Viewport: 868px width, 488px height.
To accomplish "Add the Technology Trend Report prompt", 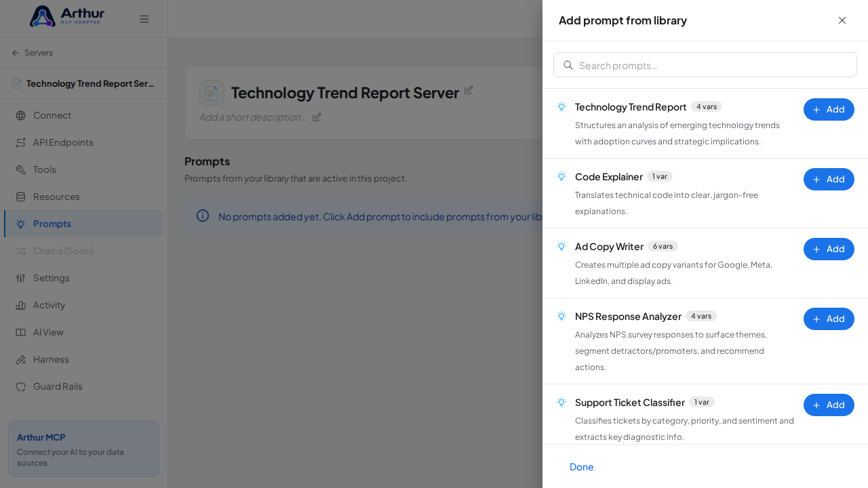I will pos(829,109).
